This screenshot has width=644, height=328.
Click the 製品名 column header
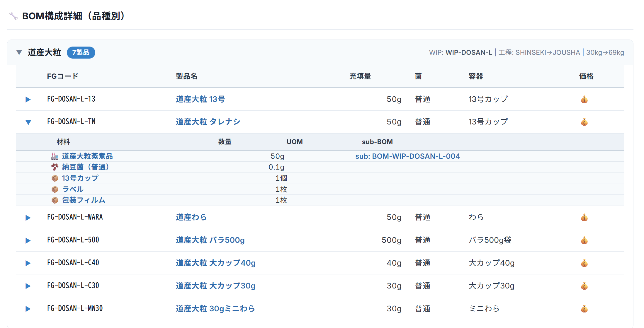pos(186,76)
